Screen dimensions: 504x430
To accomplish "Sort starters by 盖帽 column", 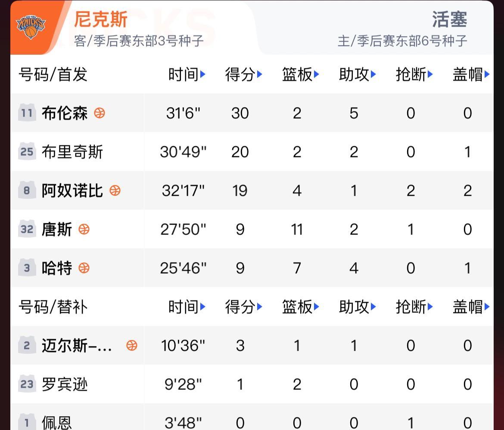I will pos(471,74).
